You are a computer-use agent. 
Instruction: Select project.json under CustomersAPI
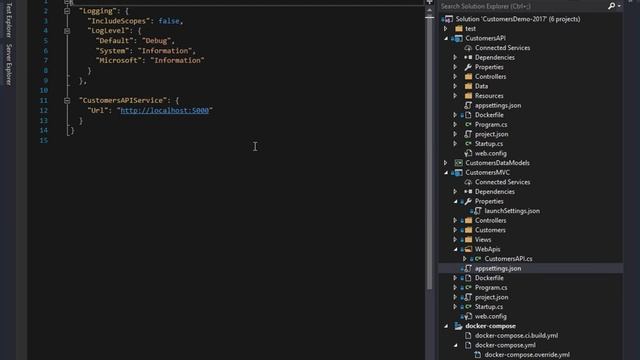coord(491,134)
